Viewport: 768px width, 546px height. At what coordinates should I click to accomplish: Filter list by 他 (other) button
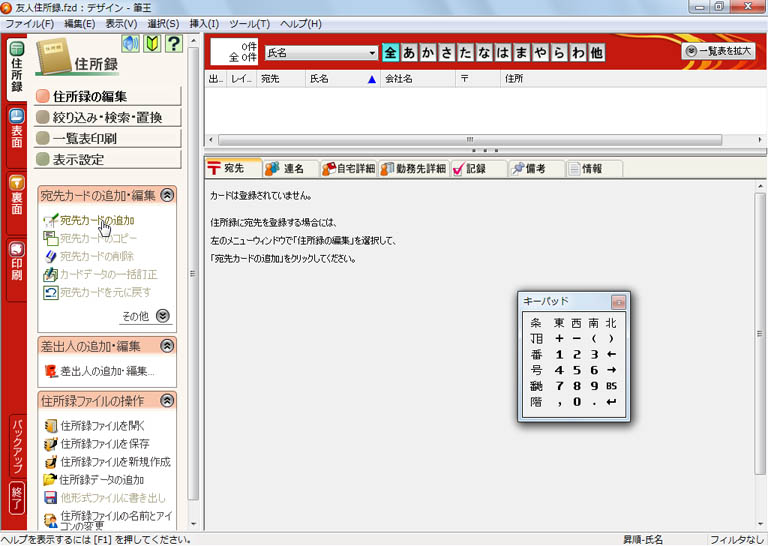596,52
